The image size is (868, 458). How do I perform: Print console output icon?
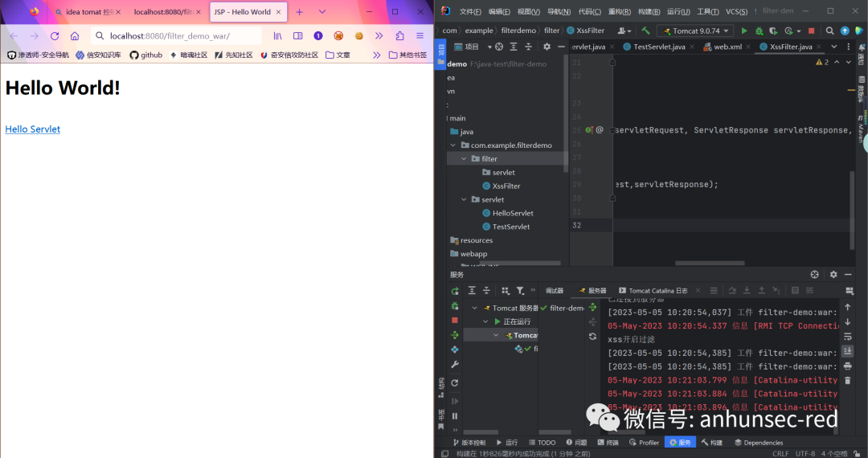(848, 366)
